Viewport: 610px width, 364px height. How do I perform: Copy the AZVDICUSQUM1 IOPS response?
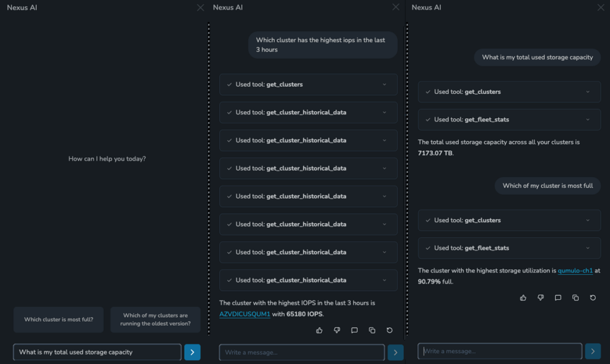pyautogui.click(x=372, y=330)
